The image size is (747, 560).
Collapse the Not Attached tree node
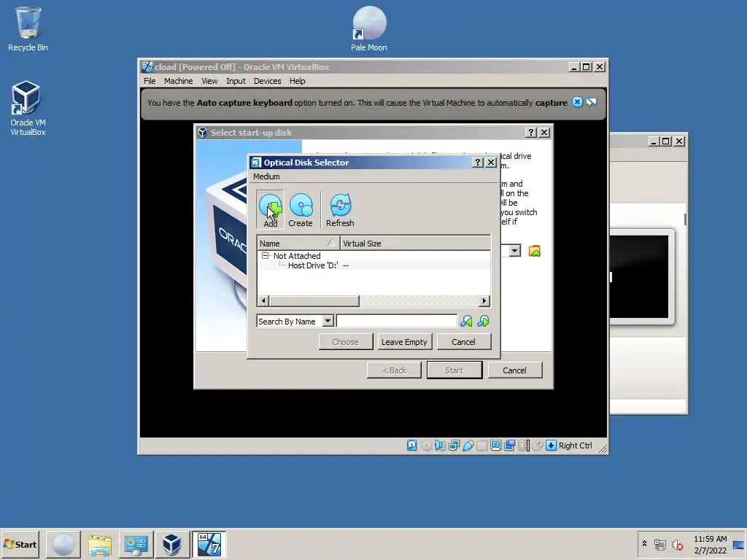[x=265, y=256]
